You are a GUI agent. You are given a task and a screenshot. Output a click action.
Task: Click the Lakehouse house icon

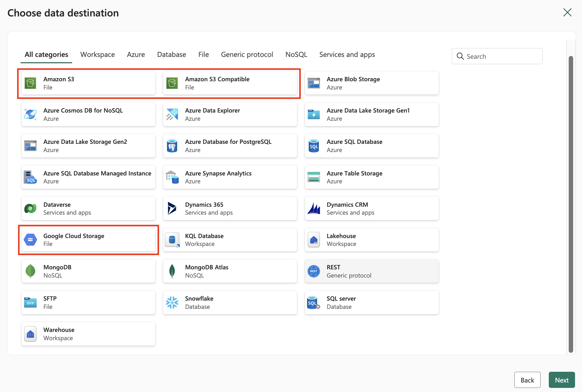tap(314, 240)
